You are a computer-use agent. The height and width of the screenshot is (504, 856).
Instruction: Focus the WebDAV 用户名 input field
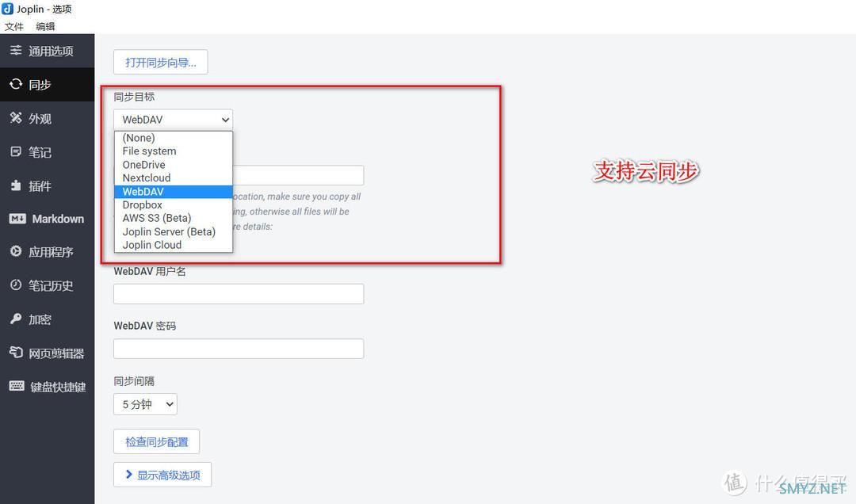(x=239, y=294)
